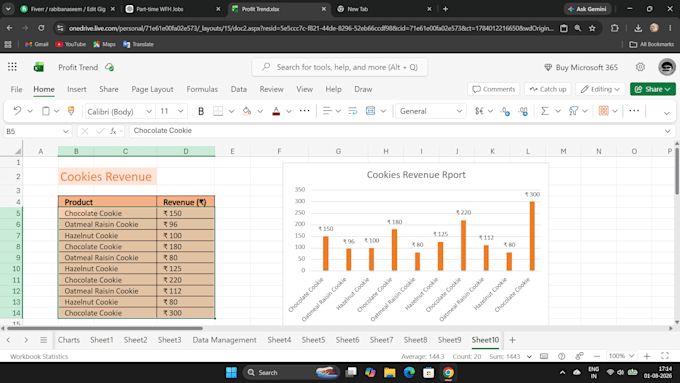Switch to the Page Layout tab
This screenshot has width=680, height=383.
(152, 89)
